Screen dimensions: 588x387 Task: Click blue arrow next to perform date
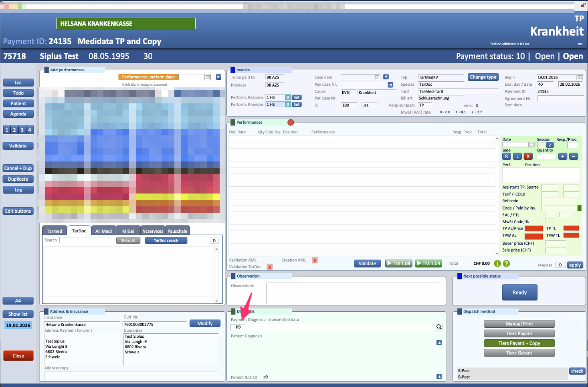point(218,77)
